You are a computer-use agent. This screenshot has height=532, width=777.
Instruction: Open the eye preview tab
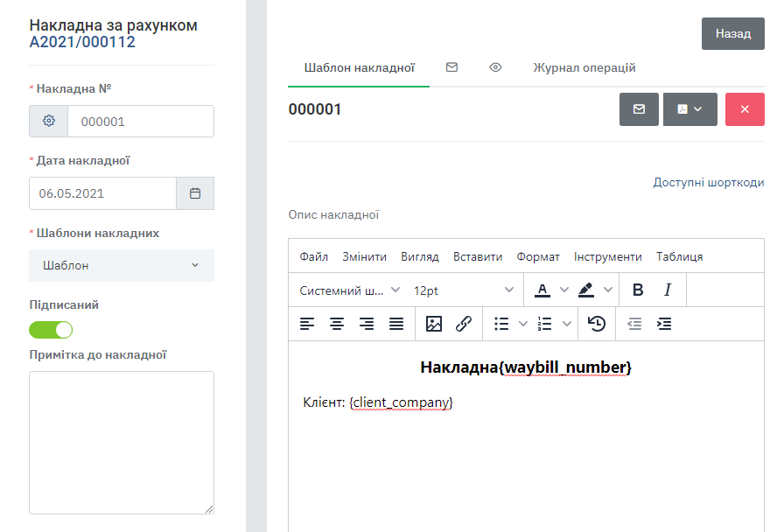pyautogui.click(x=495, y=67)
